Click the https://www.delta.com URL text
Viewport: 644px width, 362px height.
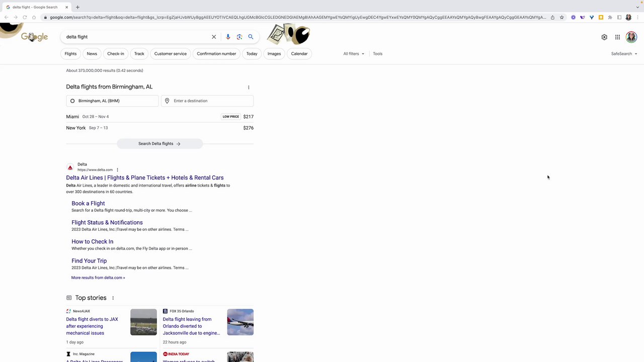[95, 170]
